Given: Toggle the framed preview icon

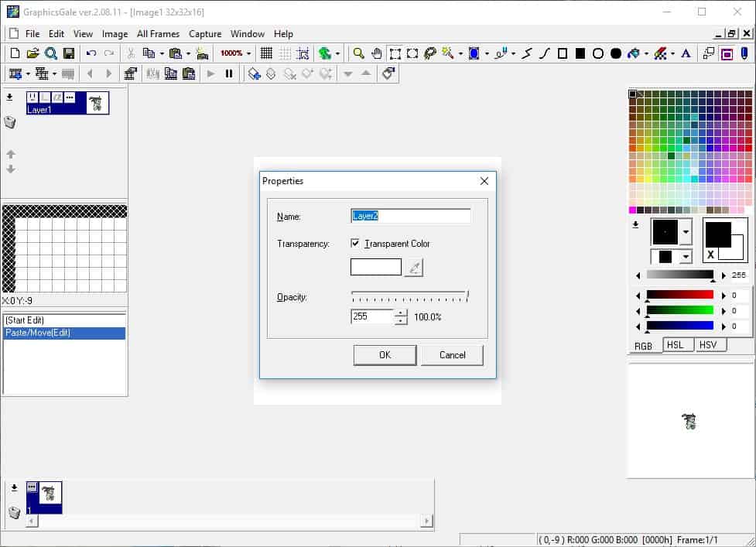Looking at the screenshot, I should (727, 53).
